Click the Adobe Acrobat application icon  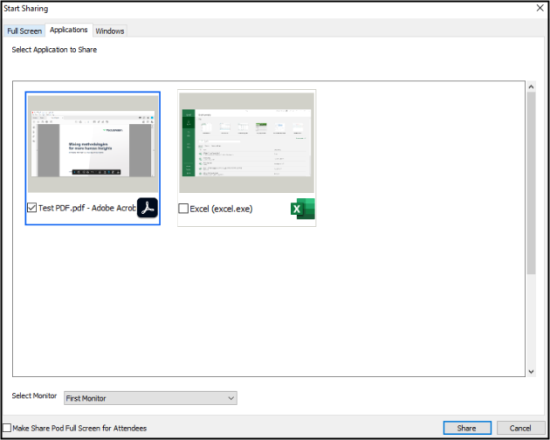pos(147,208)
